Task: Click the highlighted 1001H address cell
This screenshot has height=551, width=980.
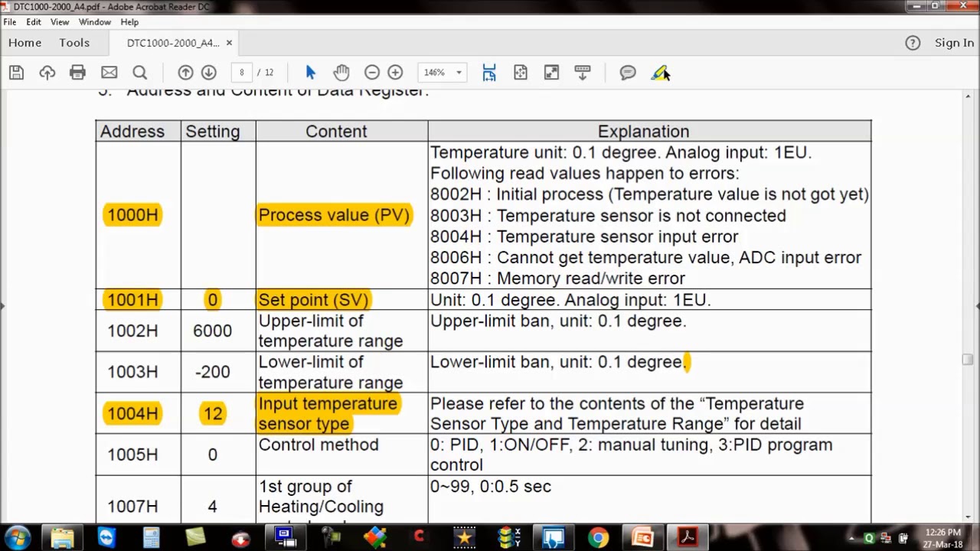Action: (132, 300)
